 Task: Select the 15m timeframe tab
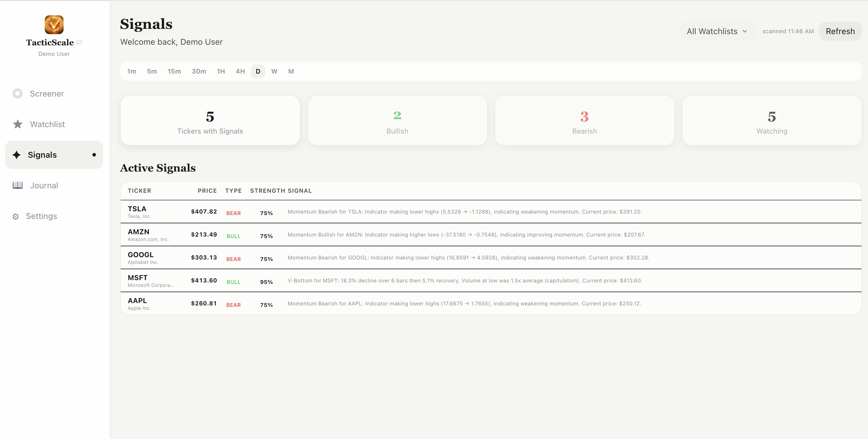coord(174,71)
